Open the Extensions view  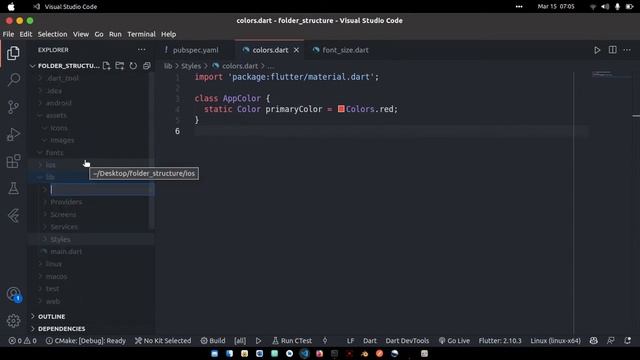(13, 161)
